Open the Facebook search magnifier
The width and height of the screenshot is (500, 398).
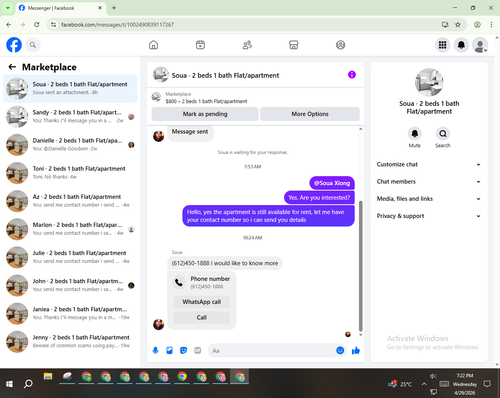click(33, 45)
